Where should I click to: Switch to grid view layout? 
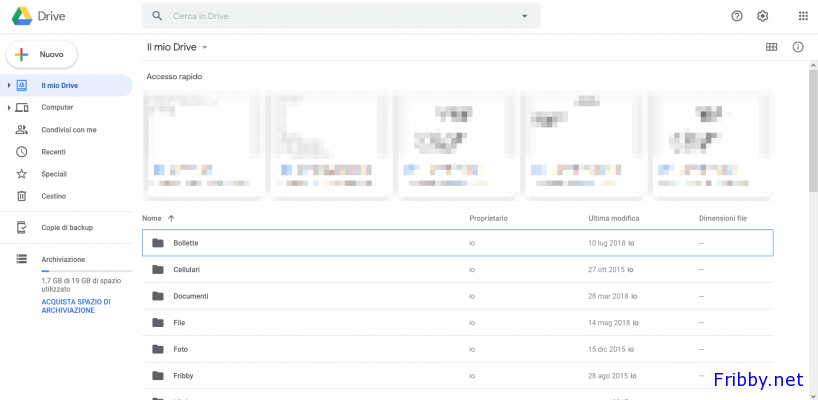tap(771, 47)
